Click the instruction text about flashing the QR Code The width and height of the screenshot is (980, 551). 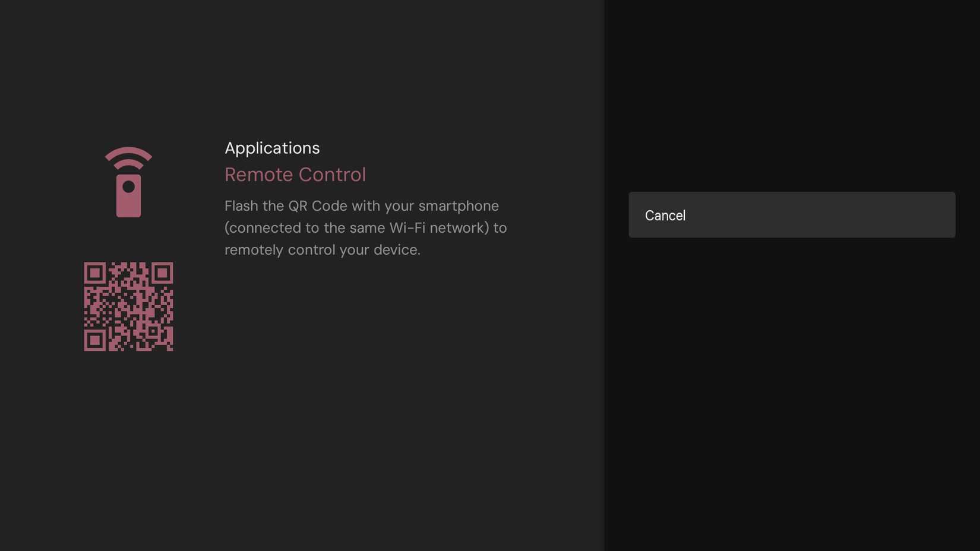tap(362, 206)
